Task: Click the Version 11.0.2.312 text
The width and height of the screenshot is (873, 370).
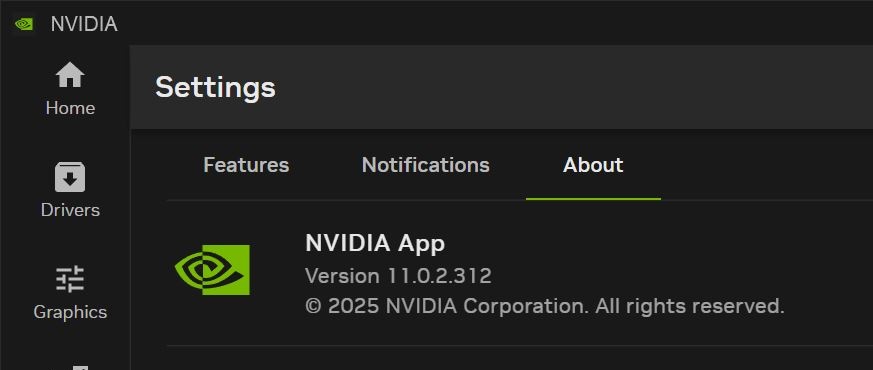Action: point(398,276)
